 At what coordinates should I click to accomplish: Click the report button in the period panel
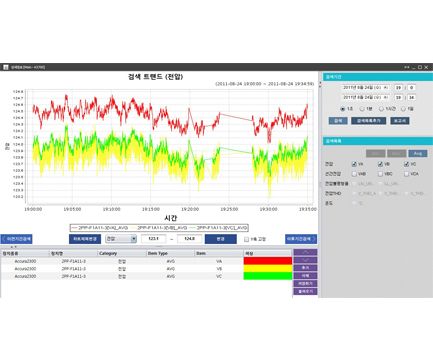pyautogui.click(x=400, y=121)
